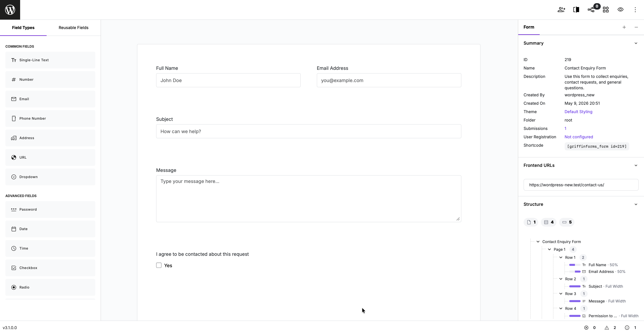
Task: Open the WordPress logo menu
Action: [x=10, y=10]
